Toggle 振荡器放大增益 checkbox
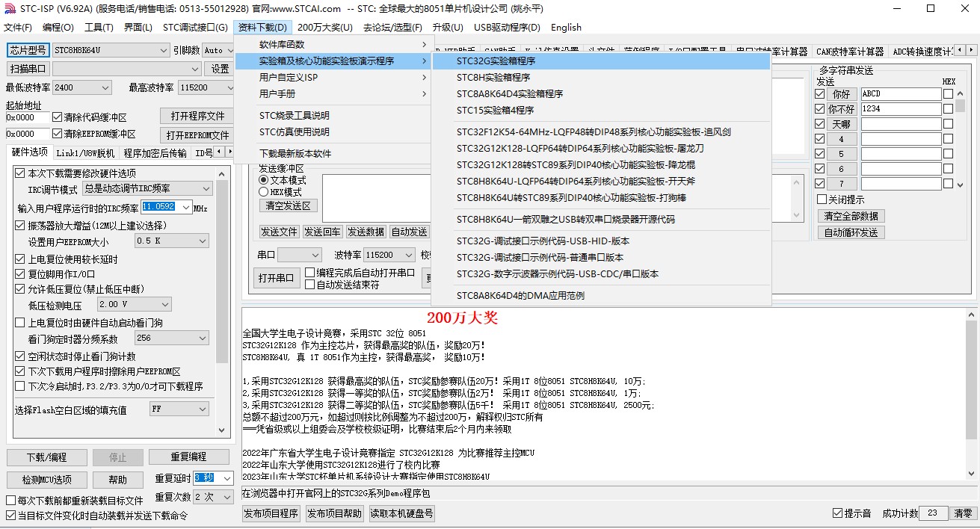980x529 pixels. 20,225
